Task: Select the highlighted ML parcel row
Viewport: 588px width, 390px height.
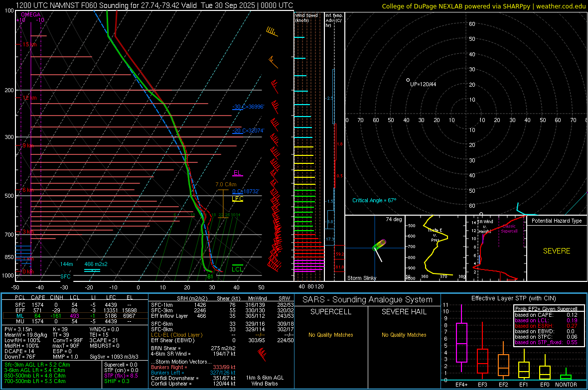Action: click(74, 316)
